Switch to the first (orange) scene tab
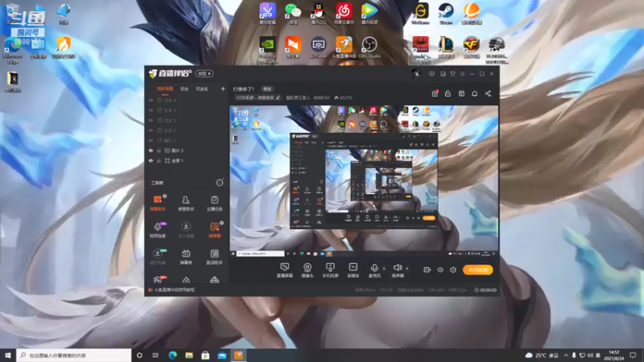Image resolution: width=644 pixels, height=362 pixels. pos(165,88)
